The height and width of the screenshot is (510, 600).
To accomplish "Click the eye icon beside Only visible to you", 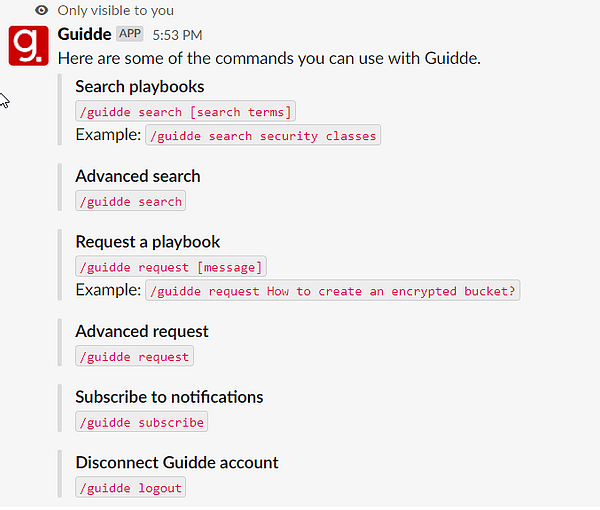I will 41,10.
